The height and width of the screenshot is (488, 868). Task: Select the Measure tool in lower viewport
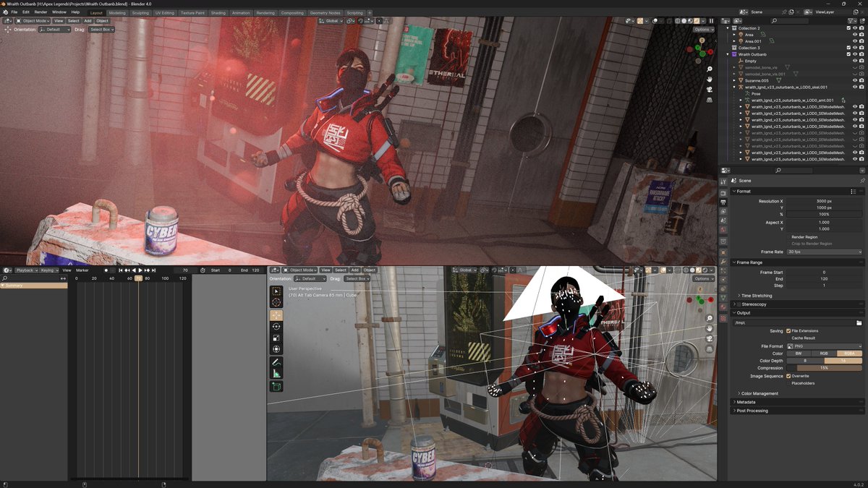coord(276,373)
